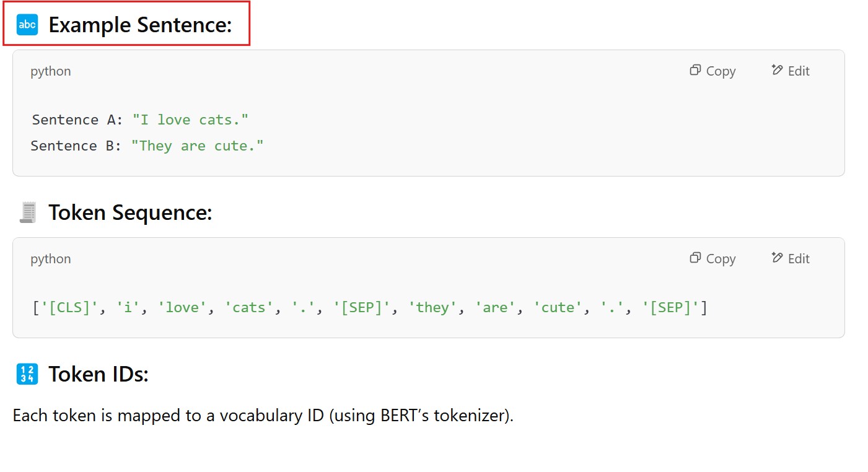Image resolution: width=868 pixels, height=472 pixels.
Task: Click the 'cats' token in the list
Action: pos(248,308)
